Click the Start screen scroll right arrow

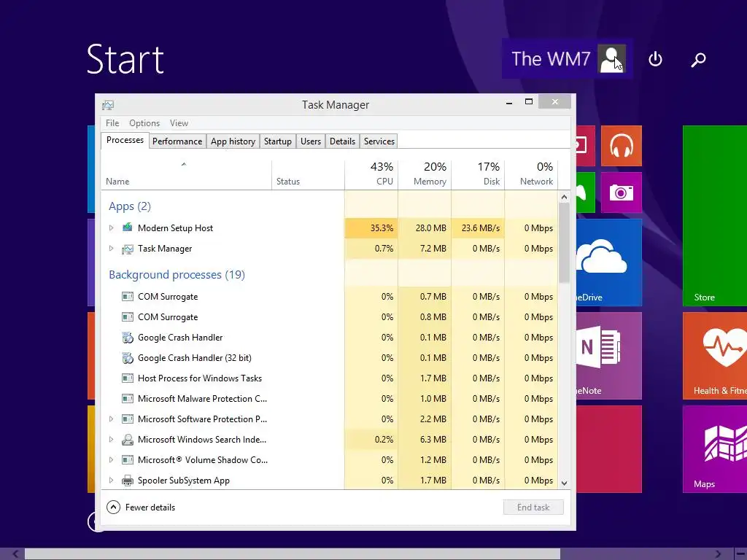tap(718, 554)
